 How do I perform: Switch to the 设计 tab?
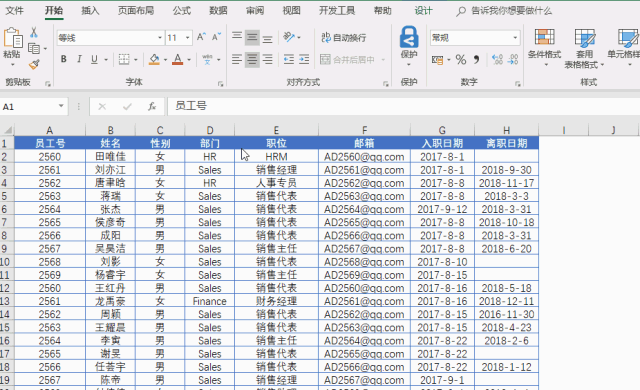pyautogui.click(x=423, y=11)
